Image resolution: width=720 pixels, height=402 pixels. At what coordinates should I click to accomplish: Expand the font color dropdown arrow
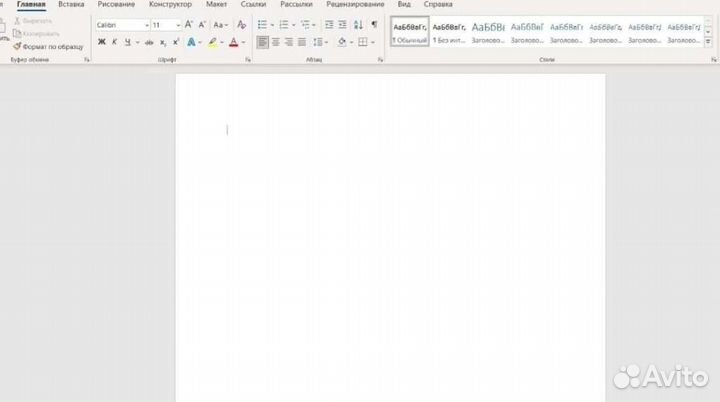(243, 43)
